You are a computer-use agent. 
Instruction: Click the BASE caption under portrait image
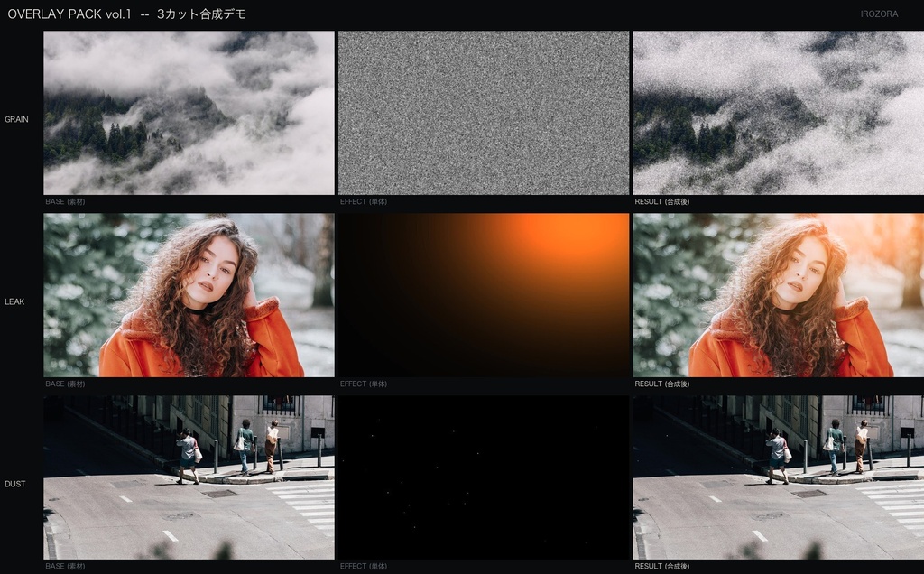[65, 384]
